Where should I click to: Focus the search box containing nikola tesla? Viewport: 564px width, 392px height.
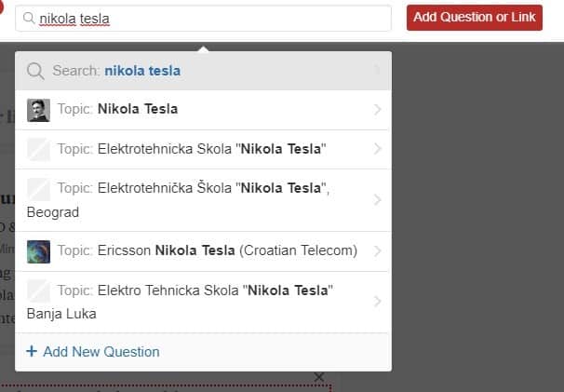coord(203,18)
